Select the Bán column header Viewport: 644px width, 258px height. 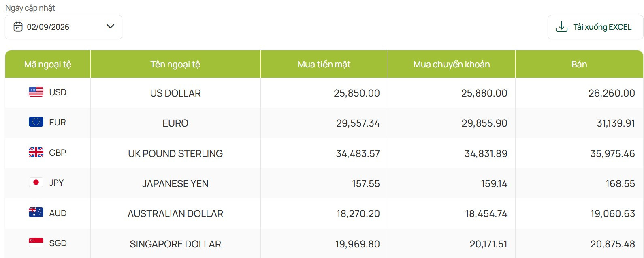579,64
